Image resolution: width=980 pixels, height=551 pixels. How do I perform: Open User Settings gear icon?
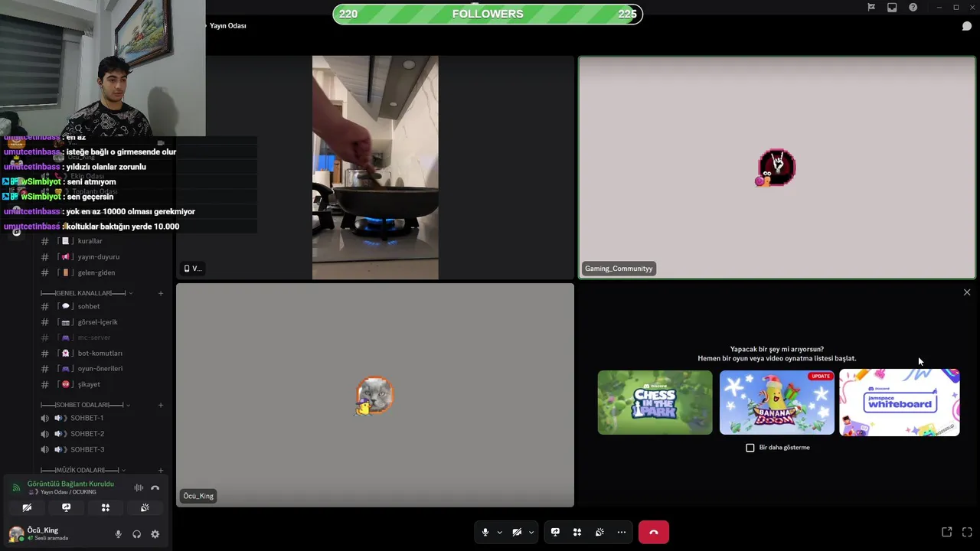155,534
